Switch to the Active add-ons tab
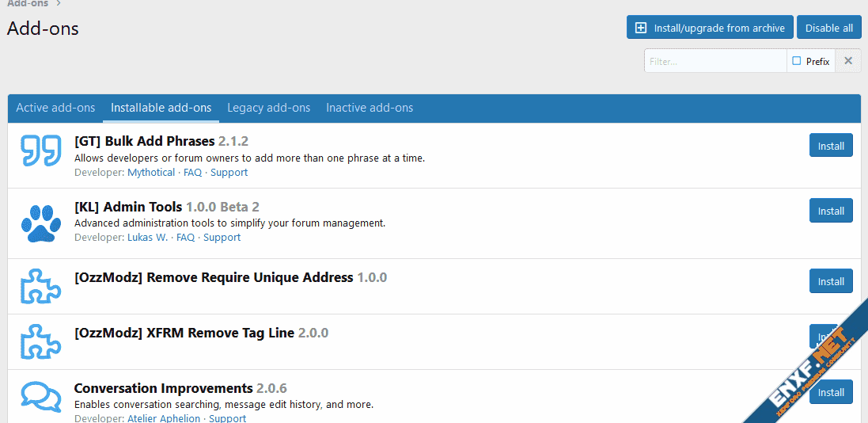This screenshot has height=423, width=868. [x=55, y=108]
